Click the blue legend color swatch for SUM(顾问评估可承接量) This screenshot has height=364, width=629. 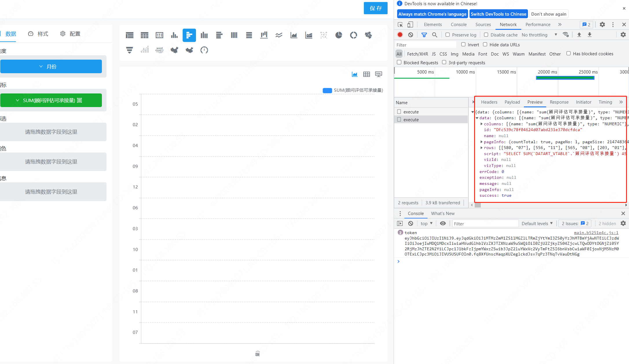tap(327, 90)
